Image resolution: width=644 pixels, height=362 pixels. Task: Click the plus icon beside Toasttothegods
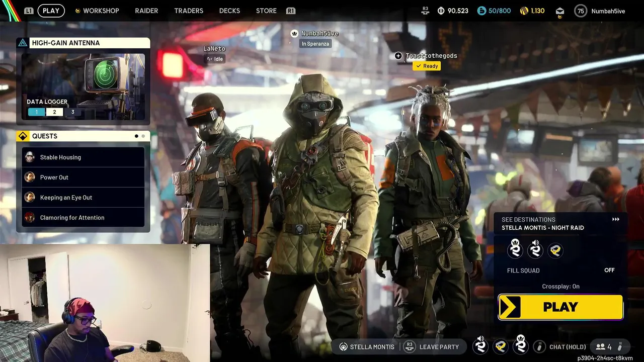pos(398,56)
